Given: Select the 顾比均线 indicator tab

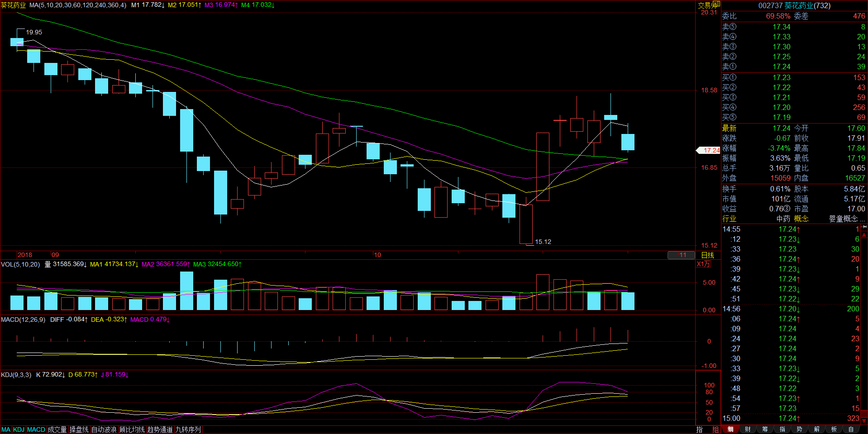Looking at the screenshot, I should click(132, 429).
